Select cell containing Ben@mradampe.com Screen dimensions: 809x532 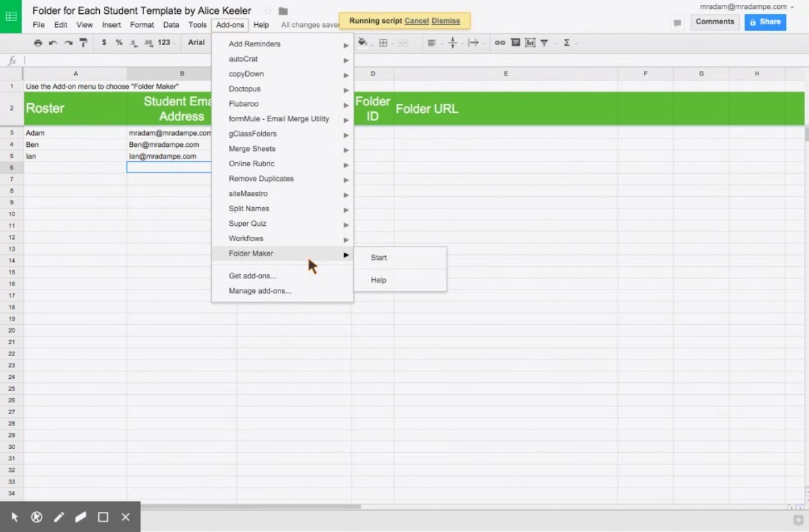coord(169,145)
